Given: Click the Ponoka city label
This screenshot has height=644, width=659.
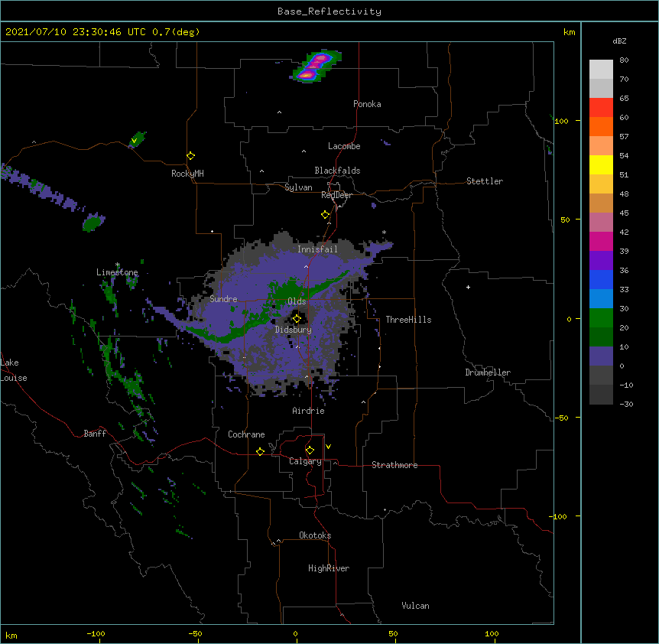Looking at the screenshot, I should [x=367, y=104].
